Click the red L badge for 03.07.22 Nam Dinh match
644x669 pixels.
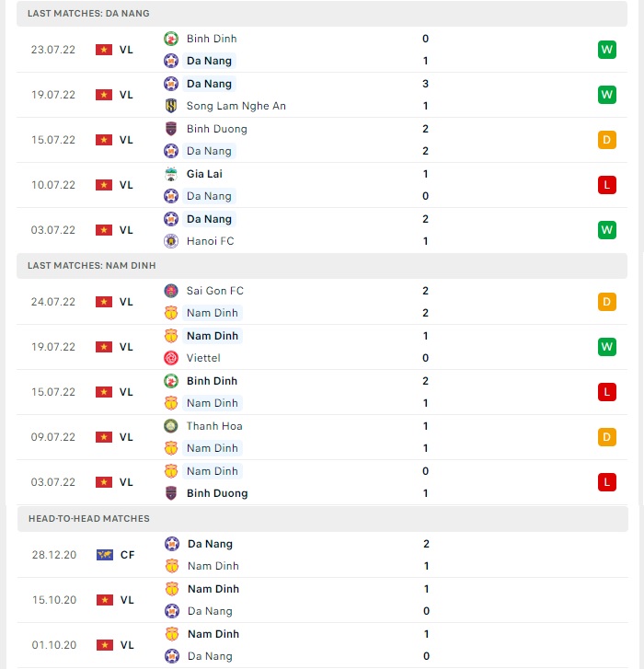pyautogui.click(x=607, y=482)
